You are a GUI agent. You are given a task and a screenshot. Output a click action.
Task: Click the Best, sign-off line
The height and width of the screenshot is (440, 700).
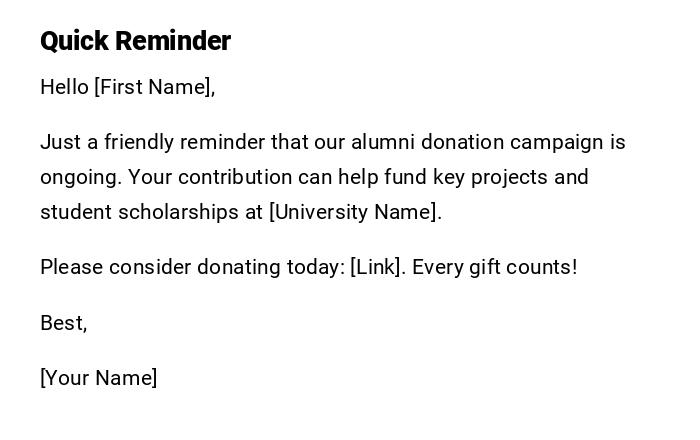(63, 323)
